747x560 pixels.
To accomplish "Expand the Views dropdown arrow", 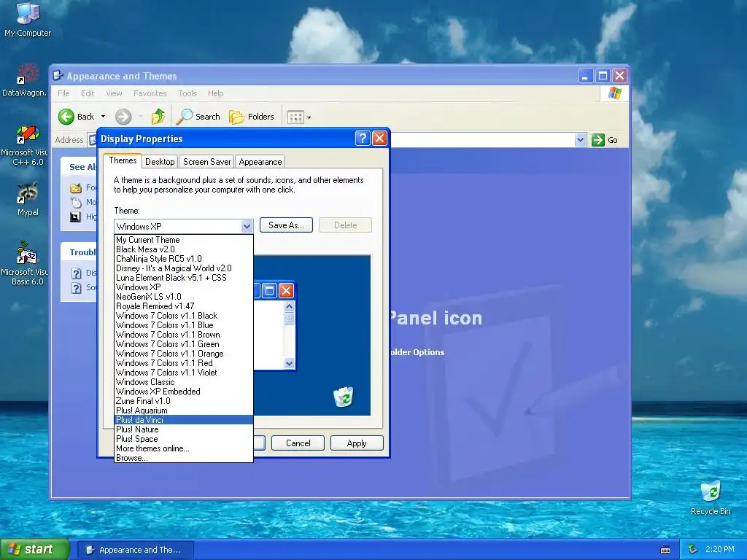I will (309, 117).
